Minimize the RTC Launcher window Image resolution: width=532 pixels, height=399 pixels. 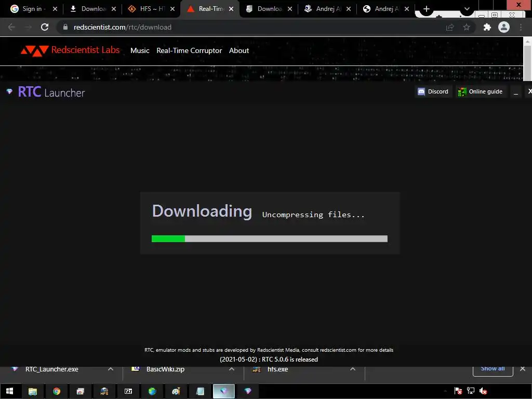click(x=516, y=92)
